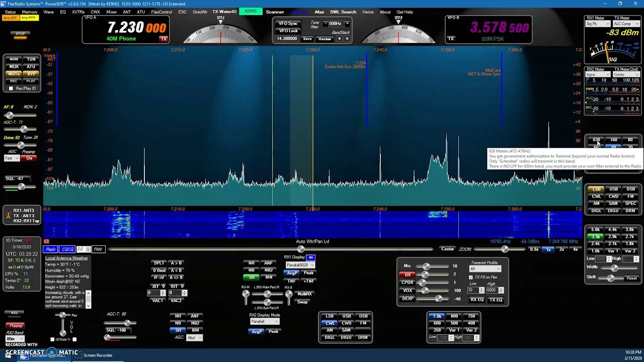The height and width of the screenshot is (362, 644).
Task: Adjust the AF volume slider
Action: coord(20,115)
